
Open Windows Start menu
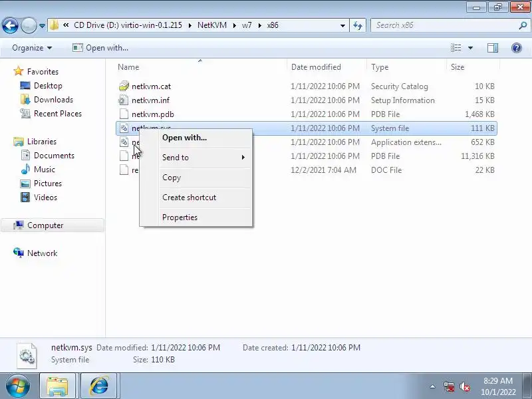point(18,386)
